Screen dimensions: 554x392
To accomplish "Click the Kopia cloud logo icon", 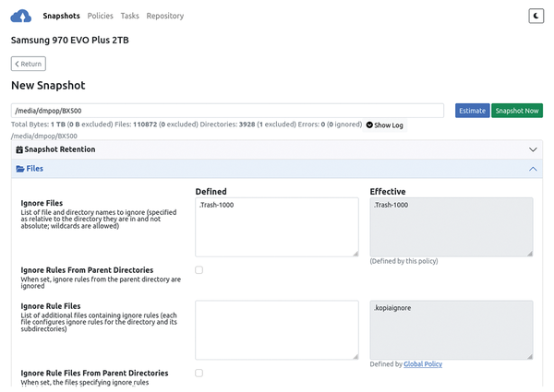I will point(21,16).
